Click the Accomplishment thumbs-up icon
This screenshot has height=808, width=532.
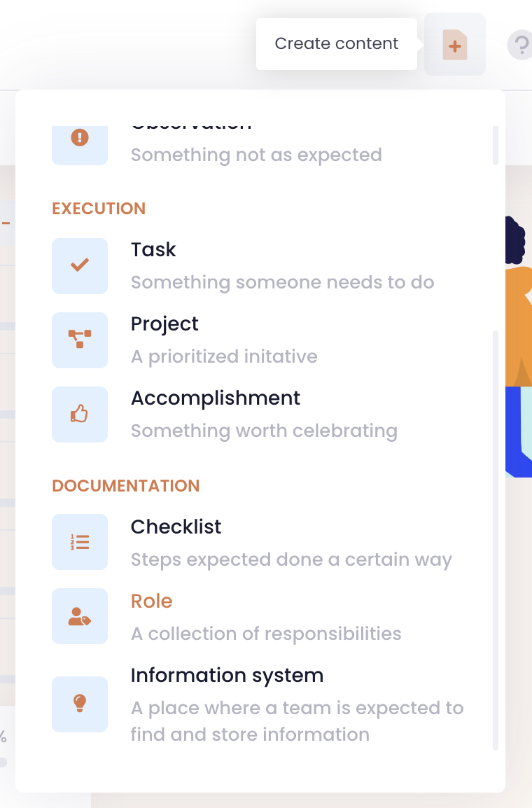coord(80,414)
